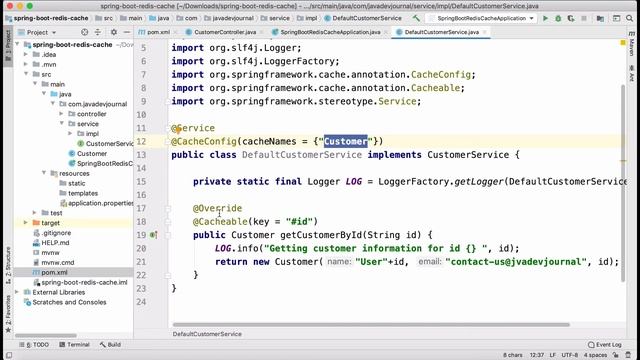Viewport: 640px width, 360px height.
Task: Toggle tool window quick access icon bottom-left
Action: tap(9, 355)
